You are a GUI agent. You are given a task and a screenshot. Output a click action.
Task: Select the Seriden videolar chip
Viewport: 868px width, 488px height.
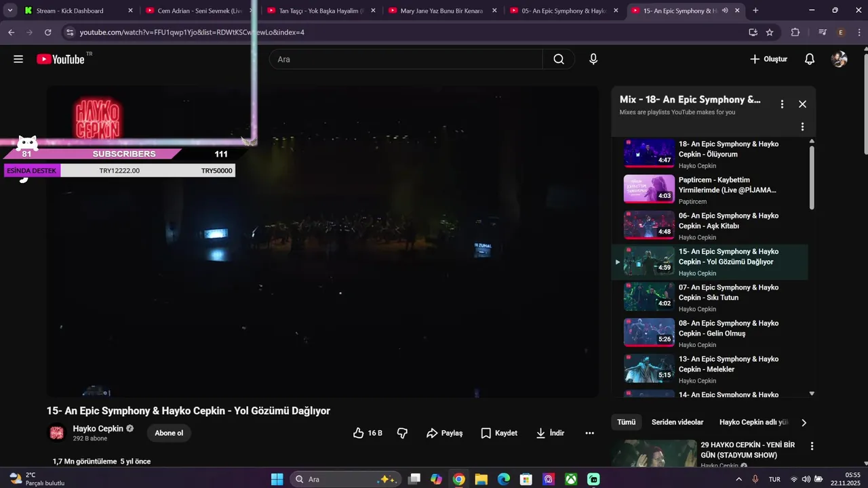coord(677,422)
